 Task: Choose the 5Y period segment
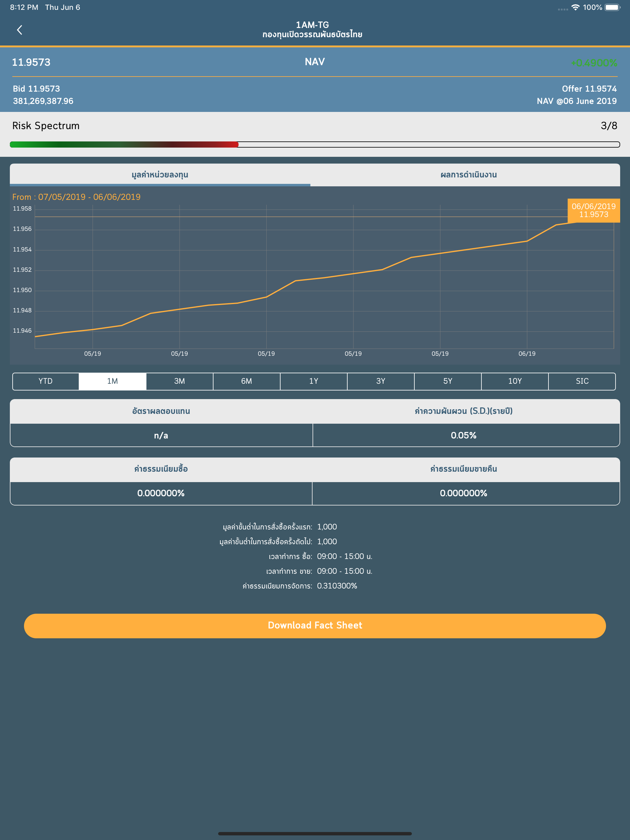pyautogui.click(x=448, y=381)
